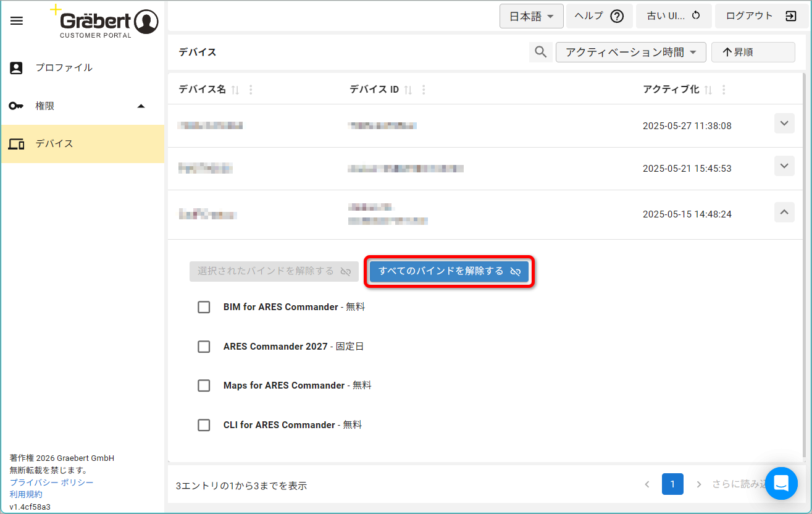Open the 日本語 language dropdown
The height and width of the screenshot is (514, 812).
532,17
